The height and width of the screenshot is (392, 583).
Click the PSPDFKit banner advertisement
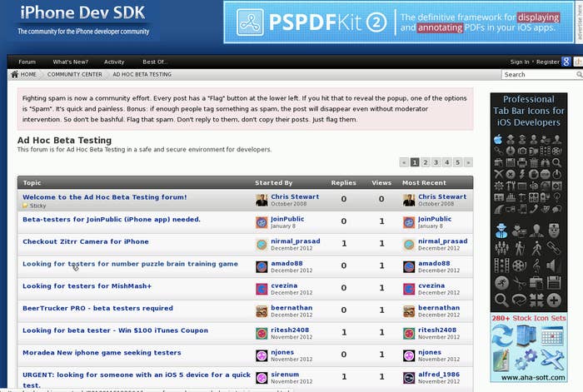(399, 22)
